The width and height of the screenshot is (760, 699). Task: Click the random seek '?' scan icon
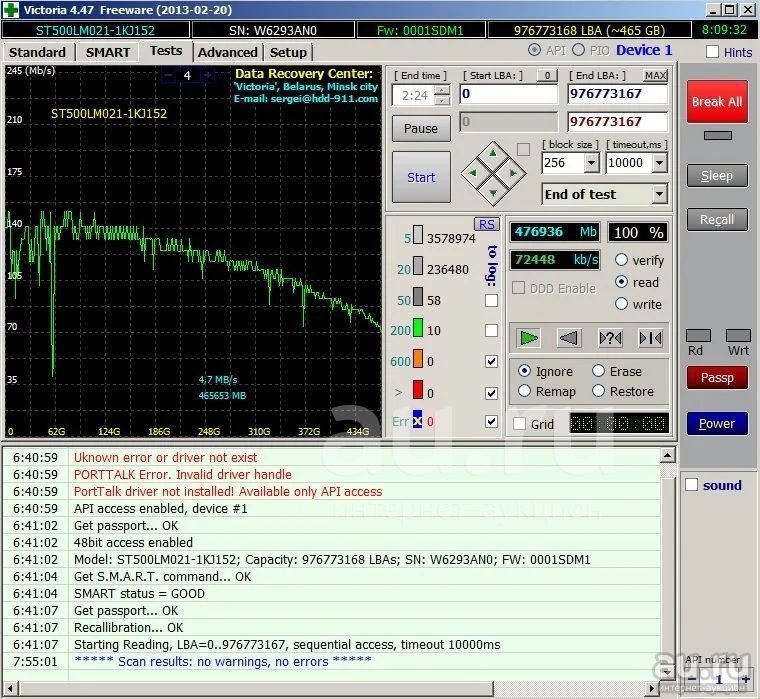tap(610, 338)
